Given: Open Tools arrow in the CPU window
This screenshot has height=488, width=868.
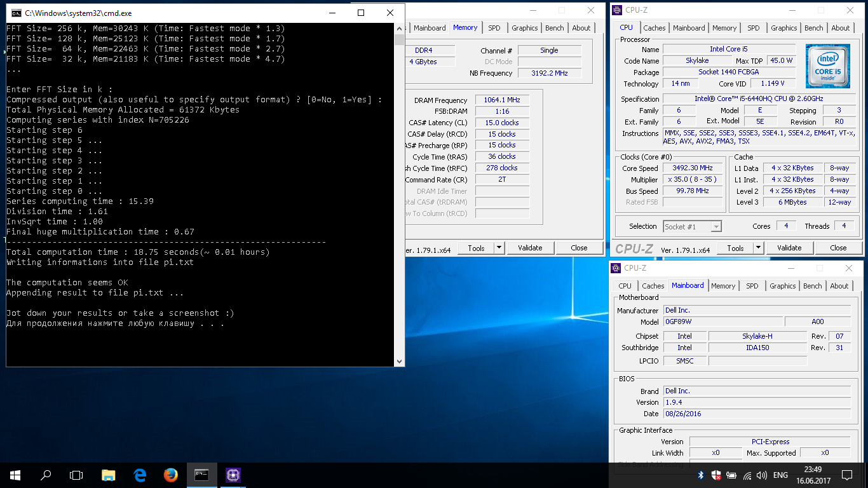Looking at the screenshot, I should [758, 248].
